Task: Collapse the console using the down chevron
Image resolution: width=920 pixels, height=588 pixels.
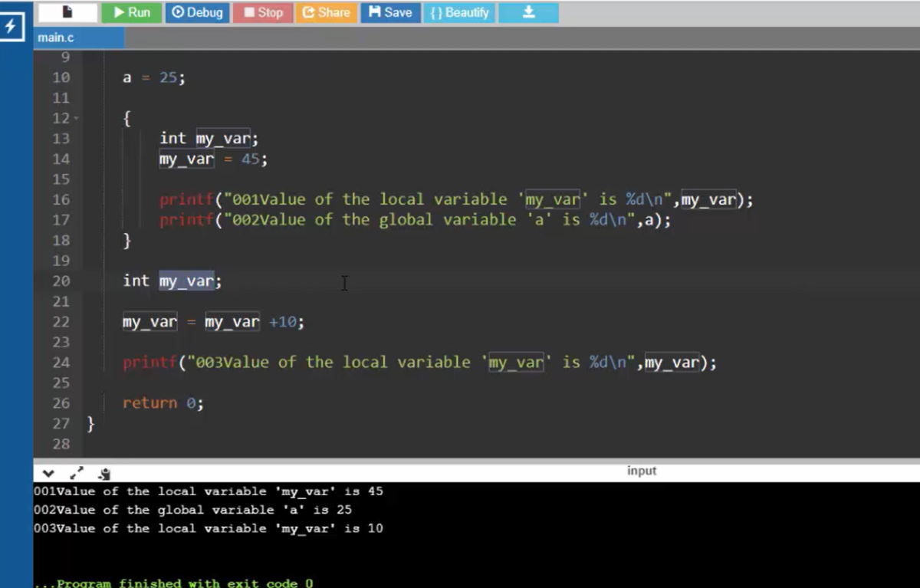Action: click(x=48, y=474)
